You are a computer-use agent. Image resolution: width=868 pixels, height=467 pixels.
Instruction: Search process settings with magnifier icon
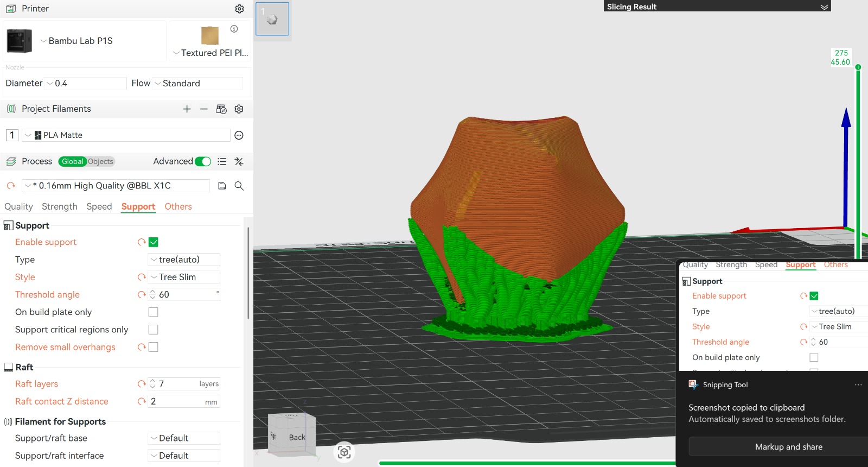(239, 186)
